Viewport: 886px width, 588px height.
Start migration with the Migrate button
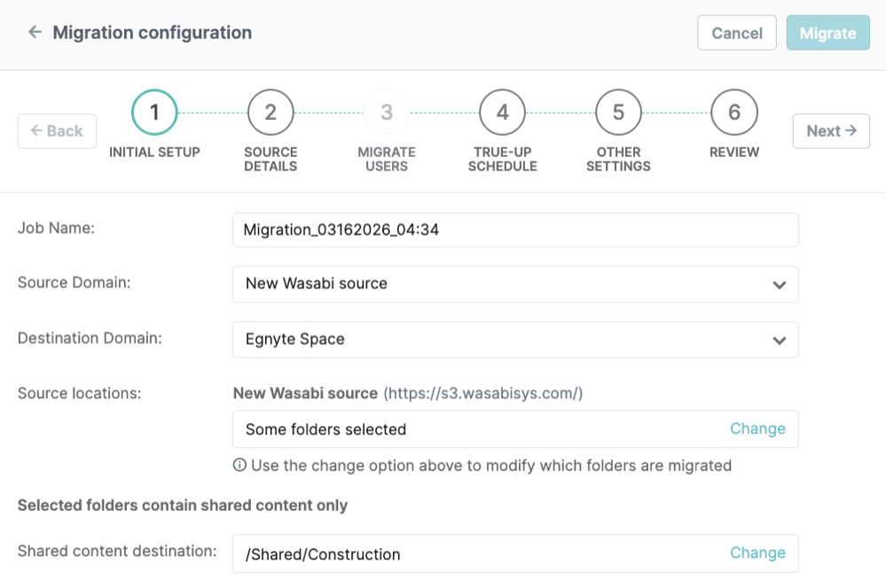(x=827, y=33)
